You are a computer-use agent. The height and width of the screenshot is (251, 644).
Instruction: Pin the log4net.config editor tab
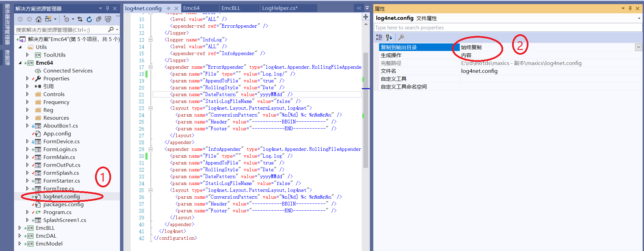[169, 8]
